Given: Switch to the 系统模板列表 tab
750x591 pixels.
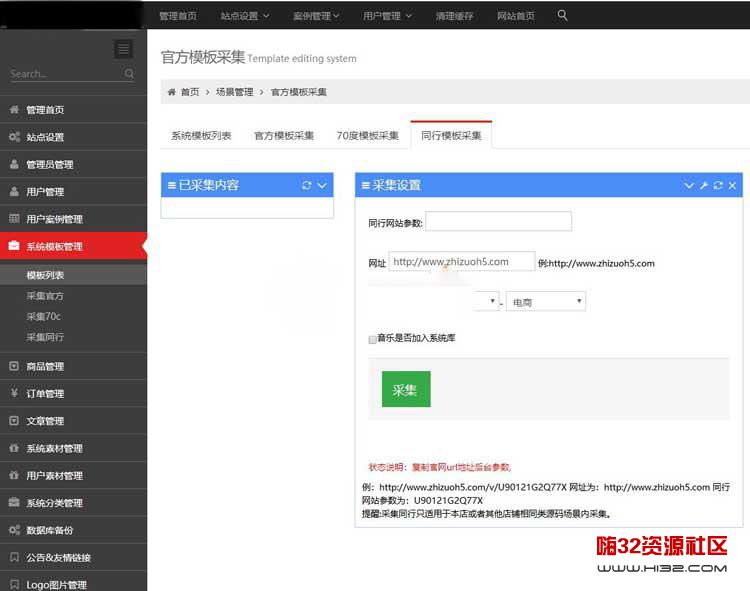Looking at the screenshot, I should point(201,135).
